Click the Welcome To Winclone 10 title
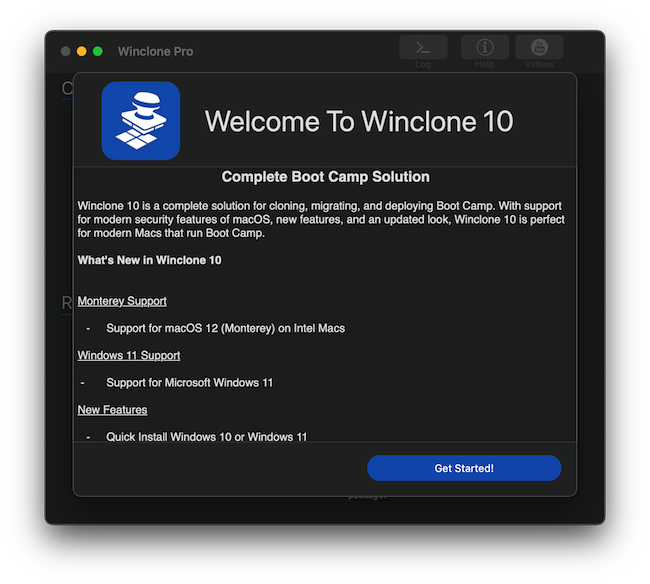 359,121
